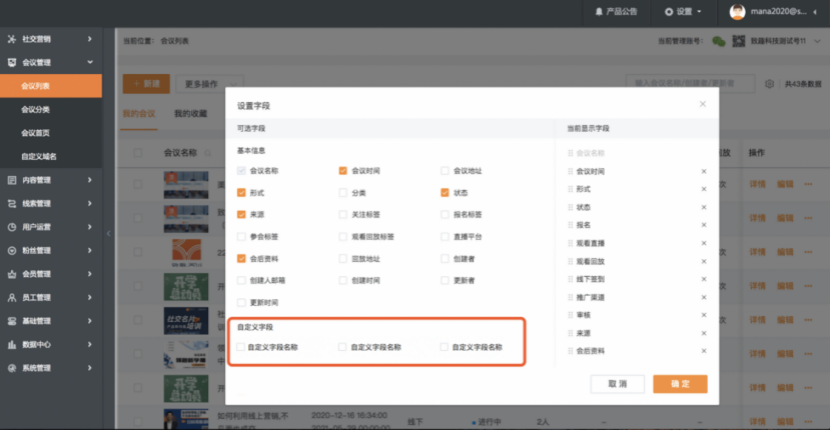Click the 确定 button to confirm fields
This screenshot has width=830, height=430.
point(680,384)
